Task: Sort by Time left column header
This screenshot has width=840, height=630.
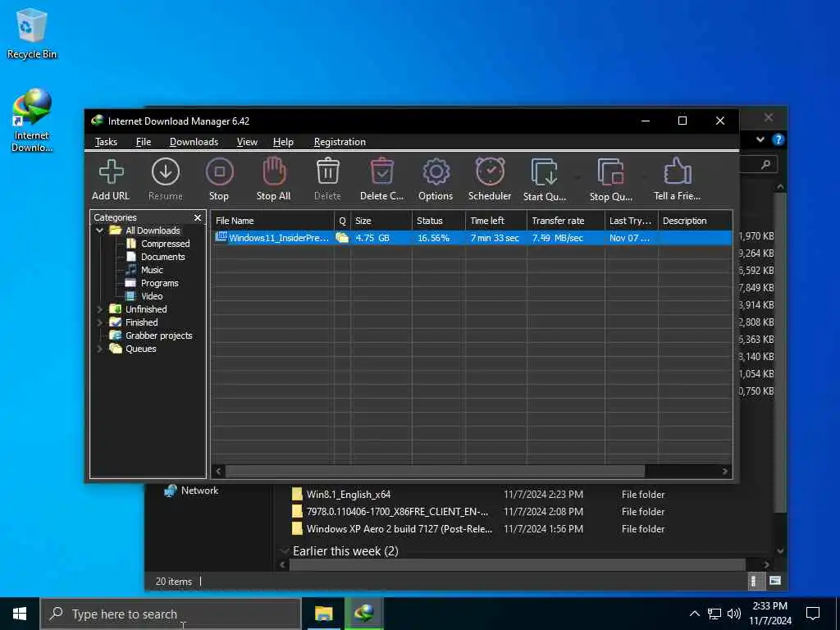Action: point(496,221)
